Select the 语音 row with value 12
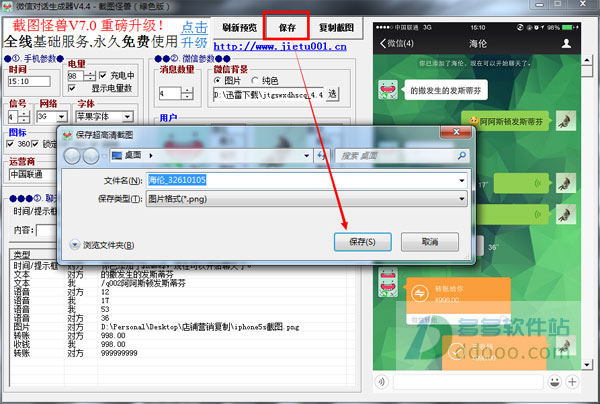Screen dimensions: 600x404 [x=178, y=292]
